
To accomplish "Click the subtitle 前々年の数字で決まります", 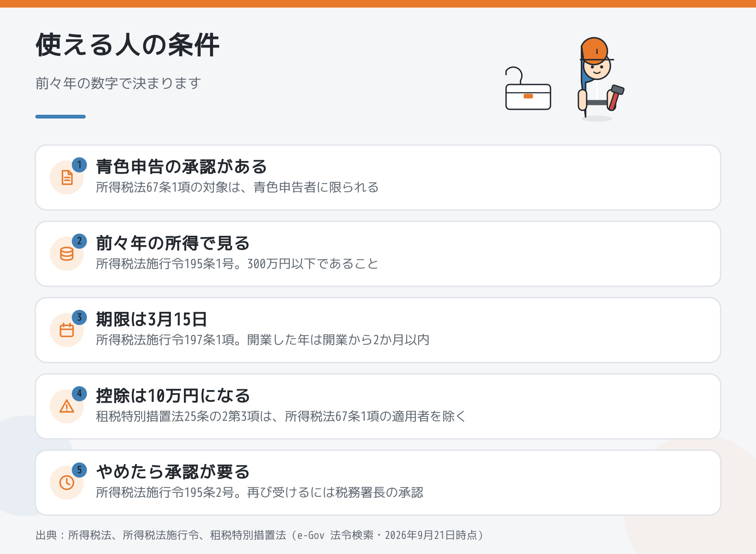I will click(118, 83).
